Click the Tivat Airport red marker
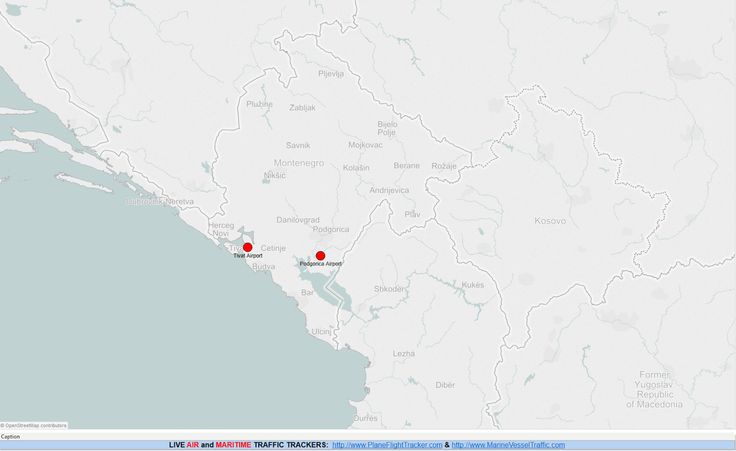The height and width of the screenshot is (451, 736). tap(248, 247)
